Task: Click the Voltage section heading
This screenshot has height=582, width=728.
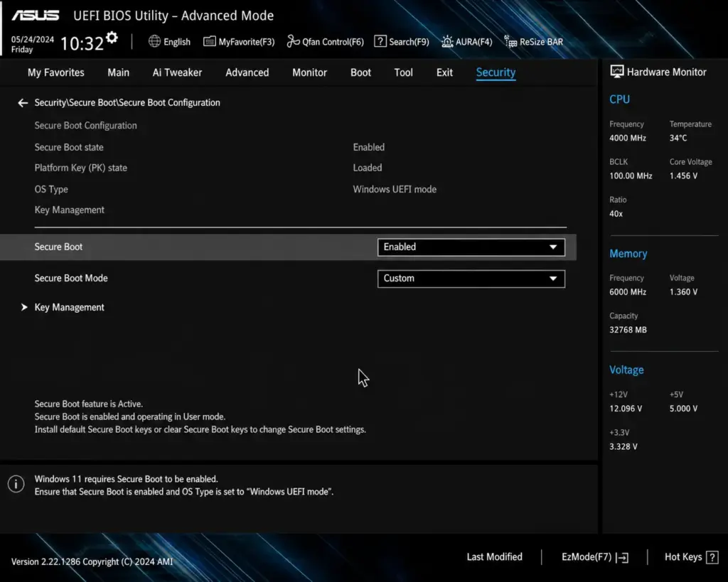Action: pyautogui.click(x=626, y=370)
